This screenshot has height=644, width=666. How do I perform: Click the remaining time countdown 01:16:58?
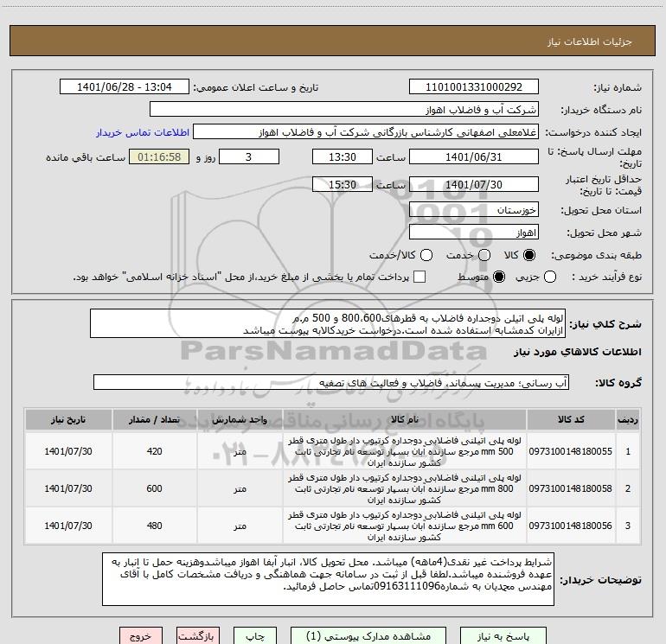coord(159,156)
